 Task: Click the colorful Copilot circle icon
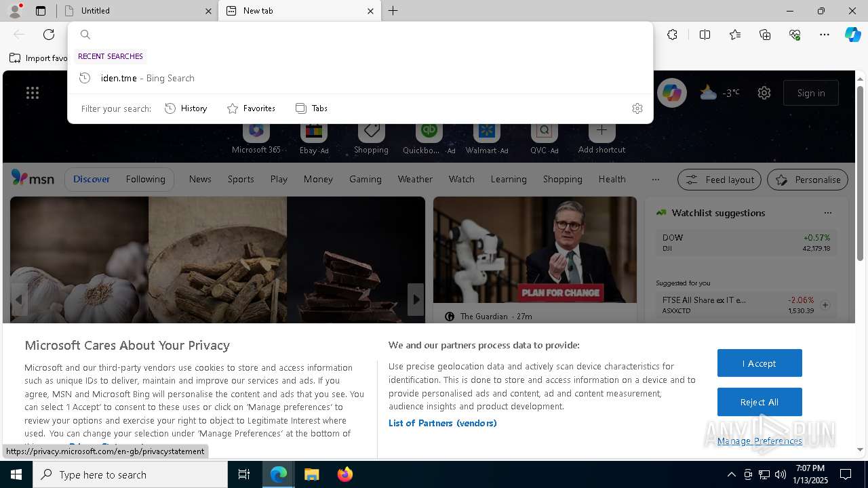click(x=671, y=93)
